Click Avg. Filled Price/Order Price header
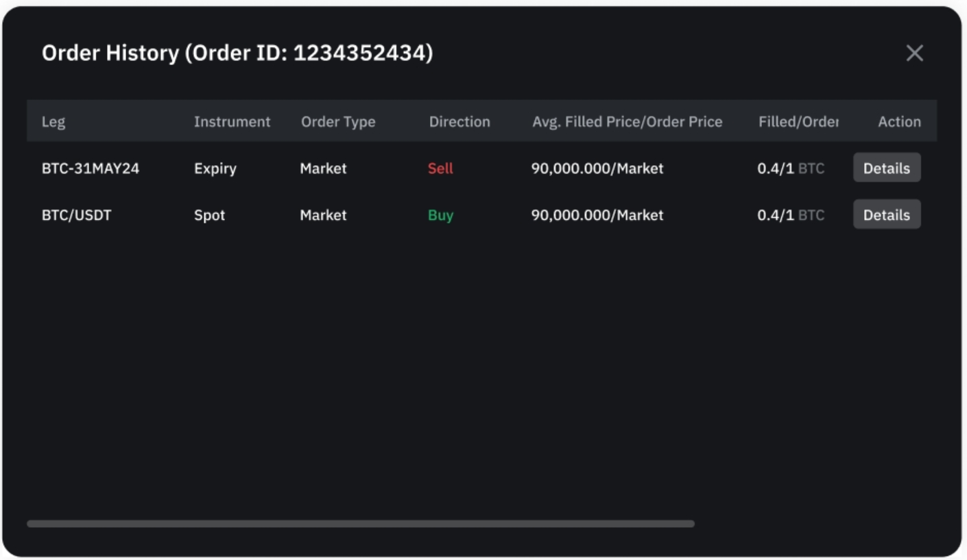The image size is (967, 560). click(x=628, y=121)
